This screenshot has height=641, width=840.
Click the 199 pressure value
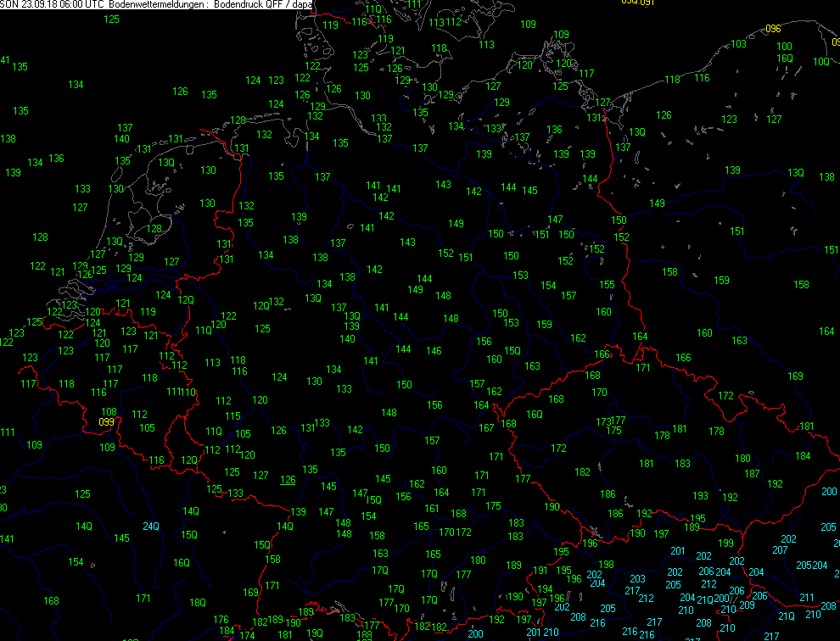coord(725,543)
